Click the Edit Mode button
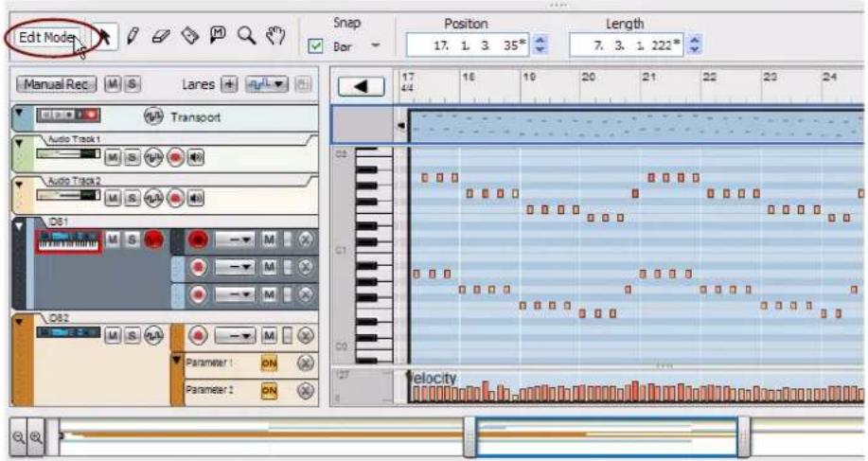Image resolution: width=868 pixels, height=461 pixels. (x=46, y=37)
